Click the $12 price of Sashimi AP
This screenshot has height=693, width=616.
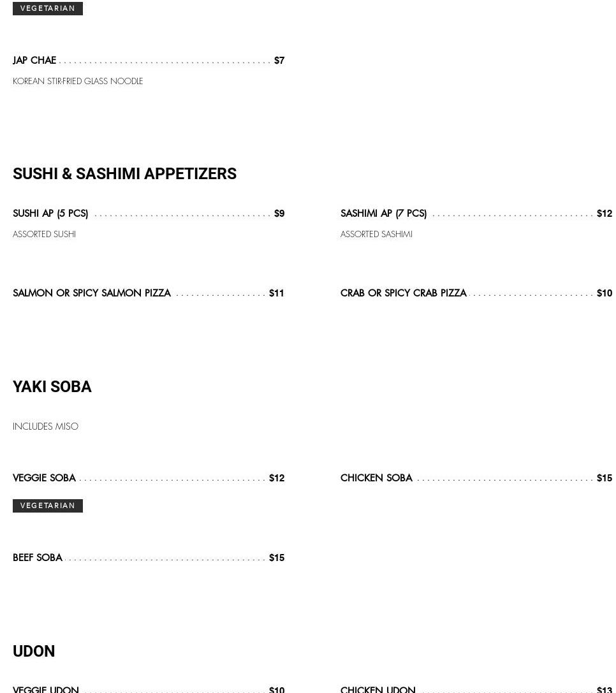click(x=604, y=214)
